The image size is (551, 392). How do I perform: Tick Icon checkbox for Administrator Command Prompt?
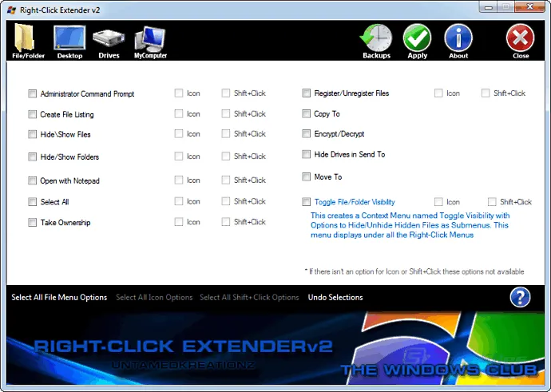tap(179, 93)
